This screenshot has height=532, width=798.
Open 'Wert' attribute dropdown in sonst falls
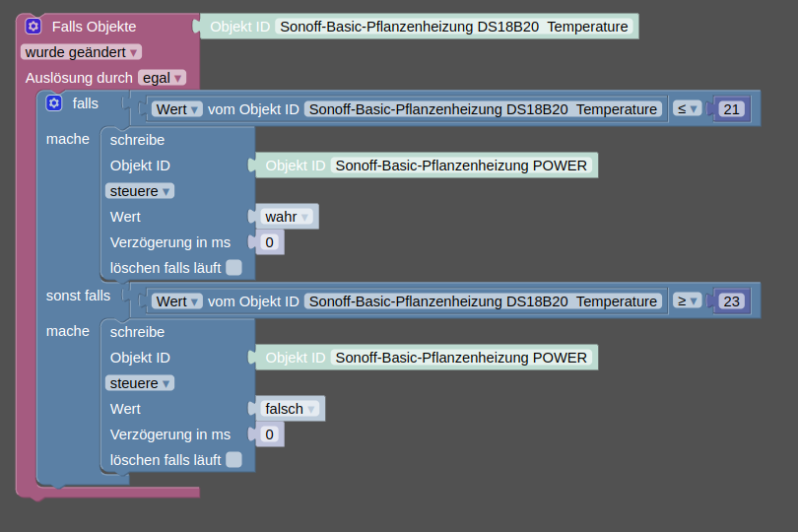pos(177,301)
